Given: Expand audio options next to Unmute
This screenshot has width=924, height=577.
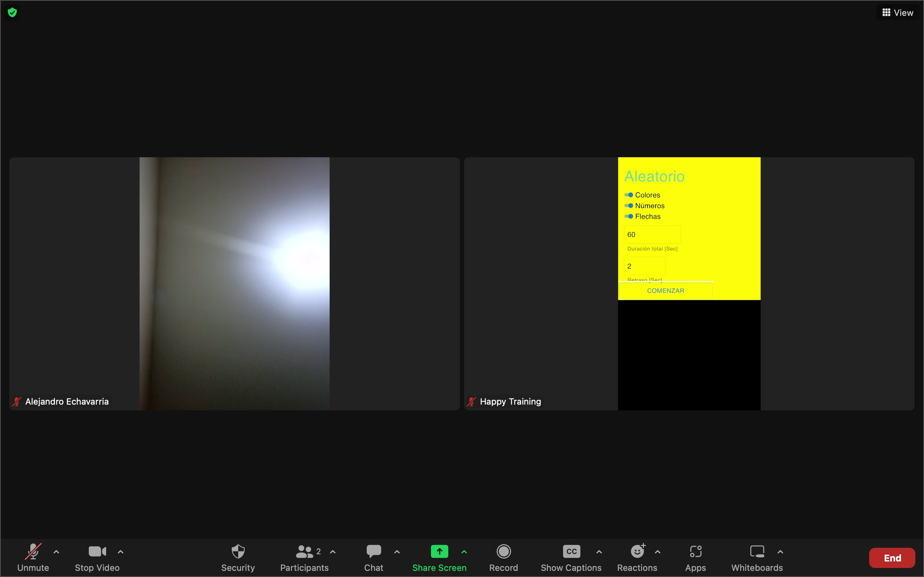Looking at the screenshot, I should 56,552.
